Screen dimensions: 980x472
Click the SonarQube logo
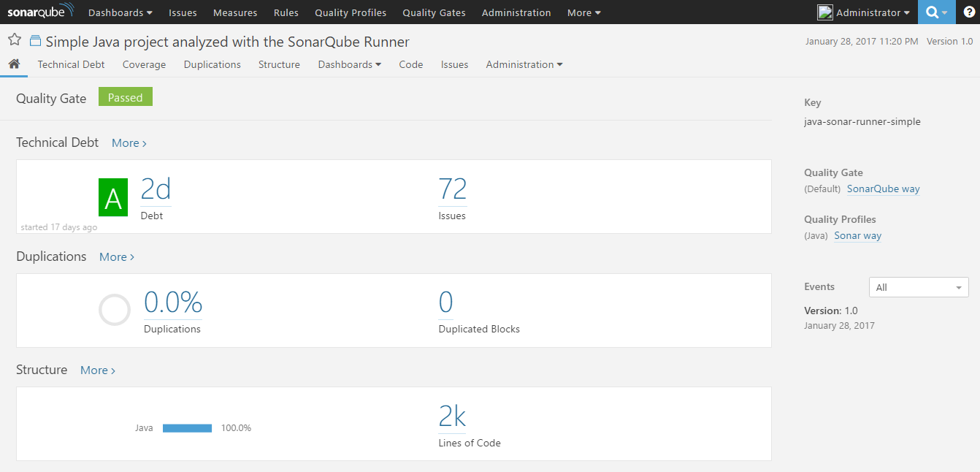coord(41,12)
